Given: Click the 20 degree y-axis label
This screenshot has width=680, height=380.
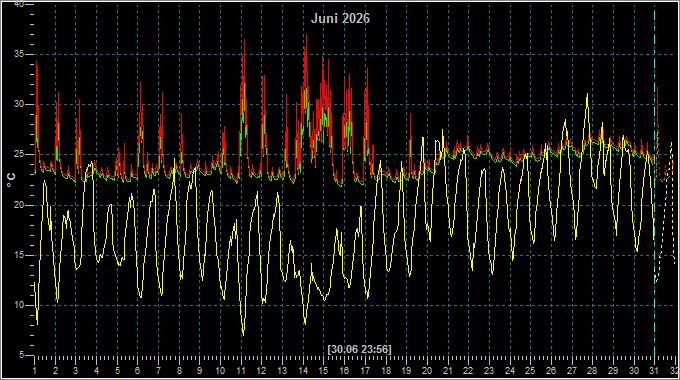Looking at the screenshot, I should pos(19,205).
